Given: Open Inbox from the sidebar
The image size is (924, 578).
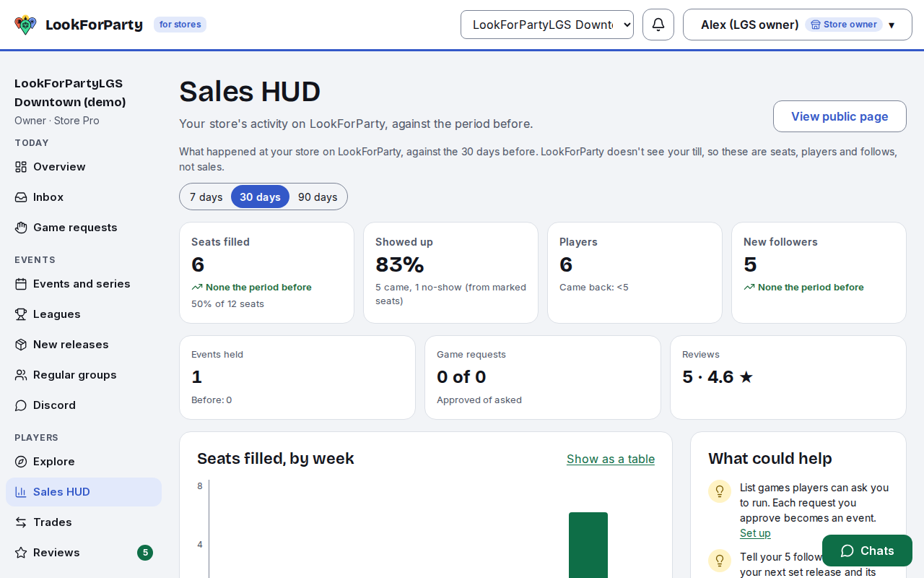Looking at the screenshot, I should coord(84,197).
